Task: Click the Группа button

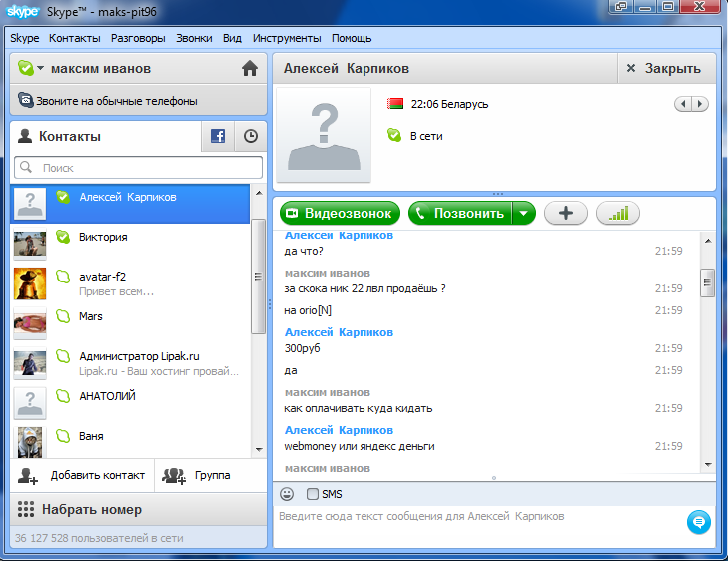Action: tap(211, 475)
